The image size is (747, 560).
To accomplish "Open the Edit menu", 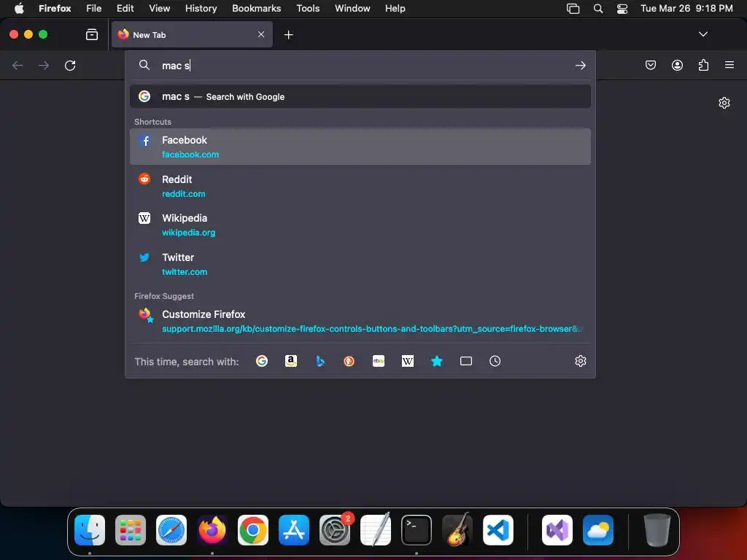I will coord(125,8).
